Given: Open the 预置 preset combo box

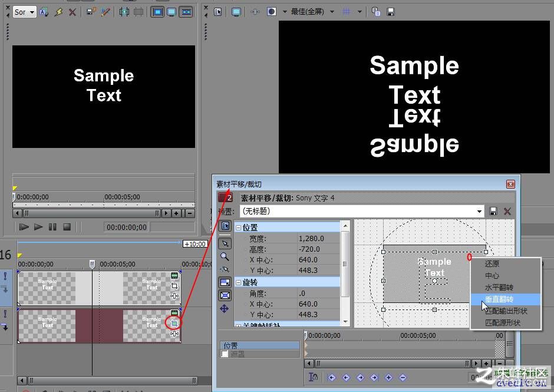Looking at the screenshot, I should (362, 212).
